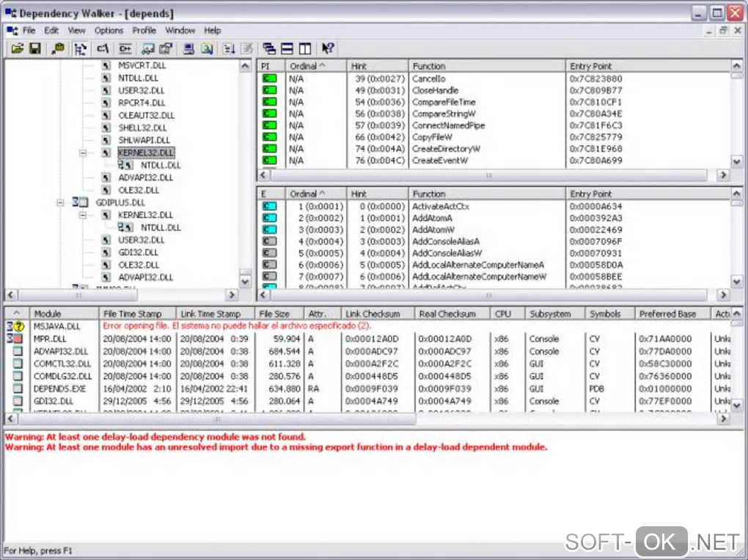Select the CreateEventW import row

(x=494, y=161)
